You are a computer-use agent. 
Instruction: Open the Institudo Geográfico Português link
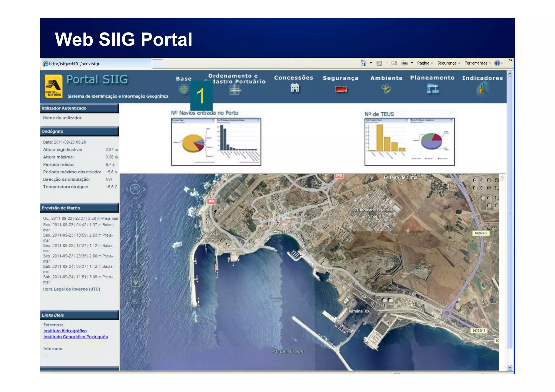click(76, 337)
